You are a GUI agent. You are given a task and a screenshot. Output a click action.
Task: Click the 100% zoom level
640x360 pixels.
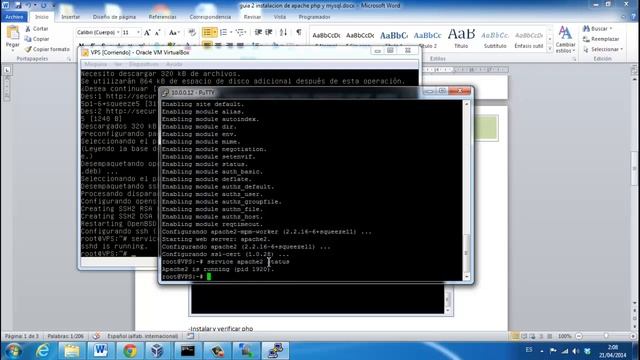click(x=564, y=336)
